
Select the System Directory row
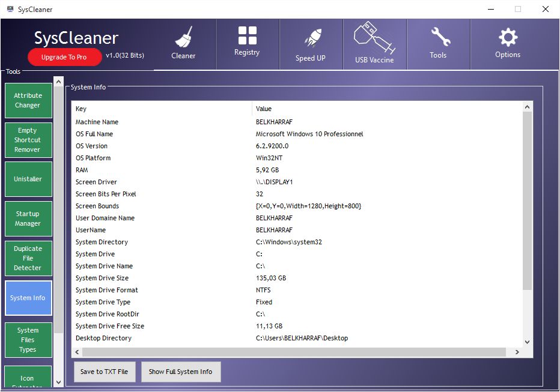tap(297, 242)
